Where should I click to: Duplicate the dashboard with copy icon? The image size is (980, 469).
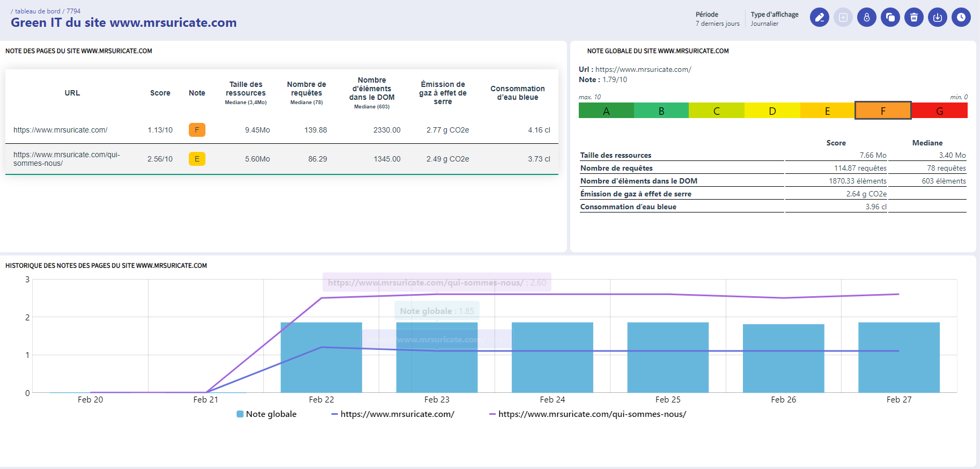[x=890, y=17]
